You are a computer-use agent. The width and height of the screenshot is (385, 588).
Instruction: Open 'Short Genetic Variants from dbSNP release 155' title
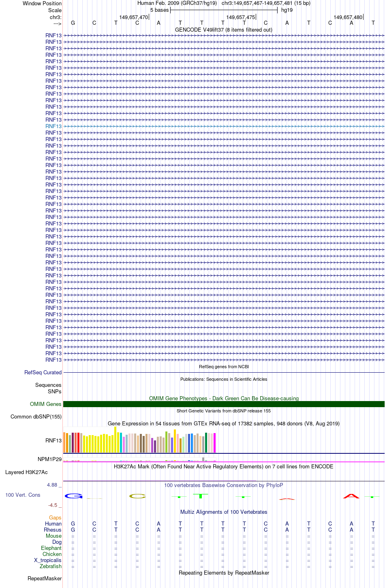point(224,411)
